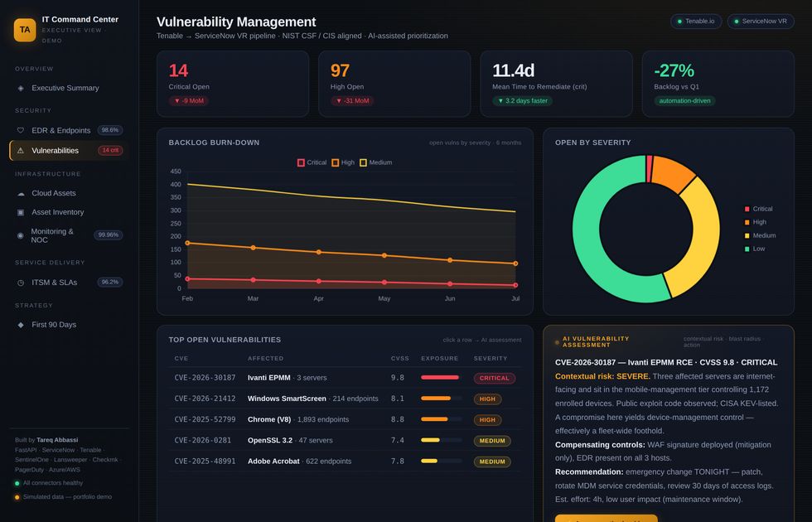Click the 3.2 days faster badge
The image size is (812, 522).
tap(523, 101)
